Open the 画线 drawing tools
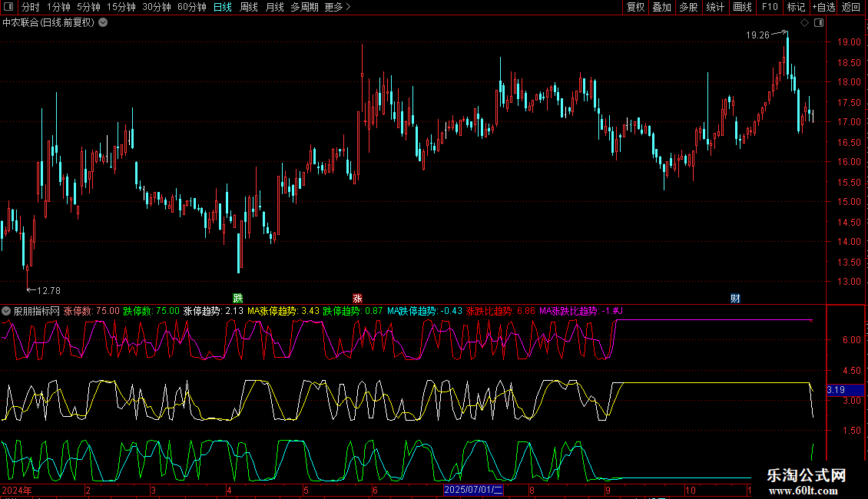This screenshot has width=868, height=499. pyautogui.click(x=743, y=7)
